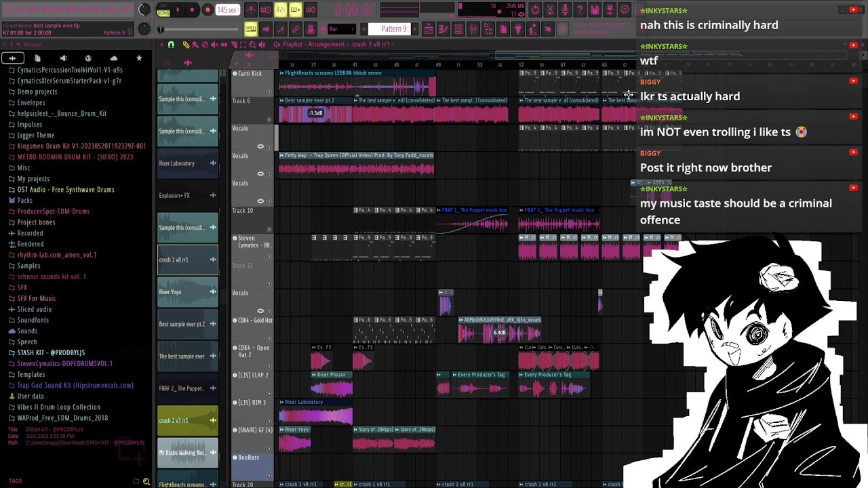The height and width of the screenshot is (488, 868).
Task: Click the undo history icon
Action: [x=535, y=10]
